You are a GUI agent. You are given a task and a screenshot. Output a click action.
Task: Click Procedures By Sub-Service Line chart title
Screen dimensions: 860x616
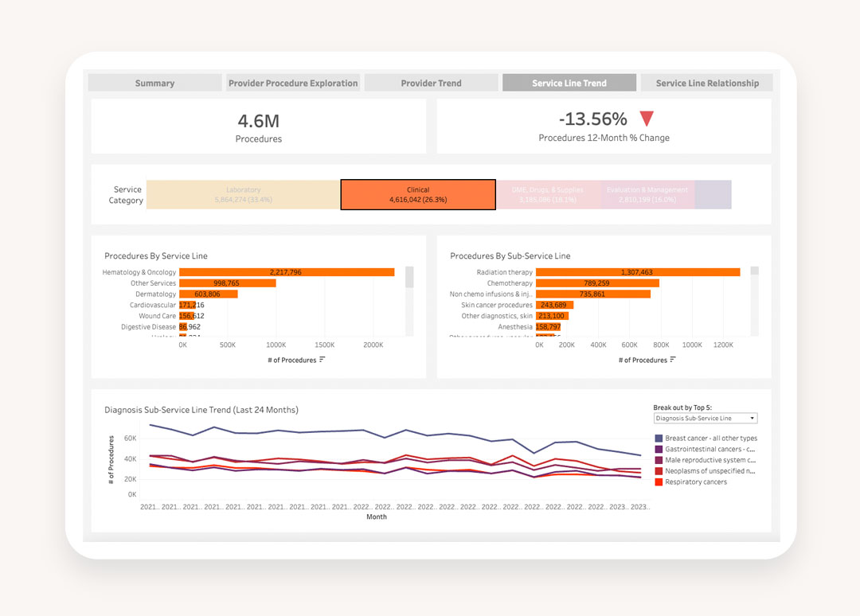point(510,255)
